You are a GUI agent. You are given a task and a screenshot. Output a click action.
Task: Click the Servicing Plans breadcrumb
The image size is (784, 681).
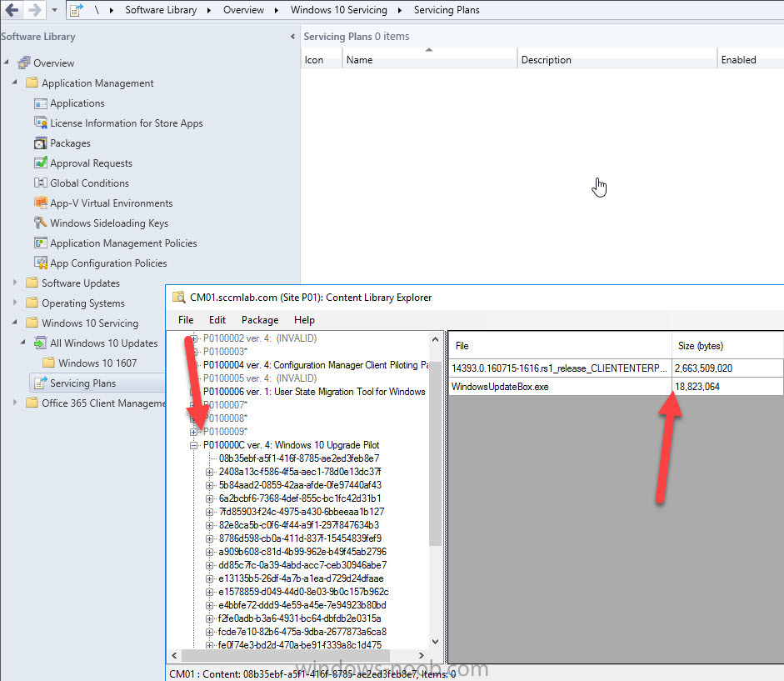pos(447,10)
